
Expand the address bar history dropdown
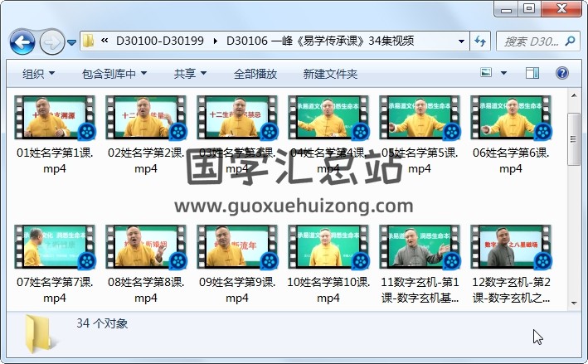pos(462,41)
